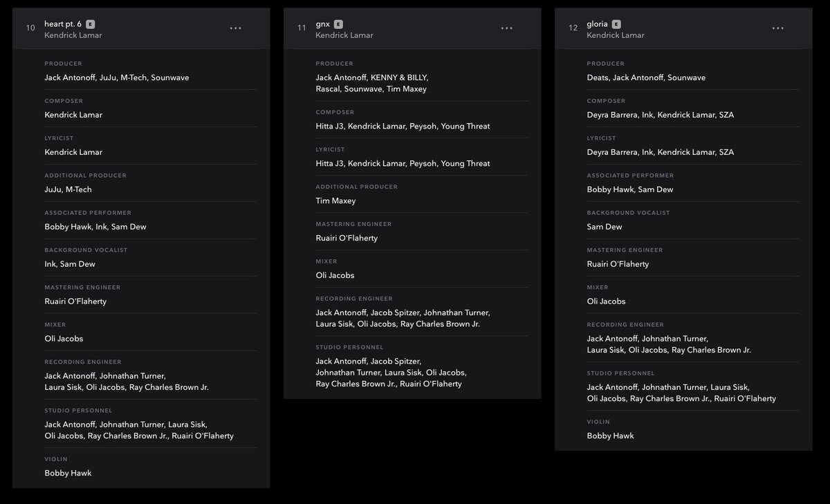Screen dimensions: 830x504
Task: Open the more options menu for heart pt. 6
Action: tap(236, 28)
